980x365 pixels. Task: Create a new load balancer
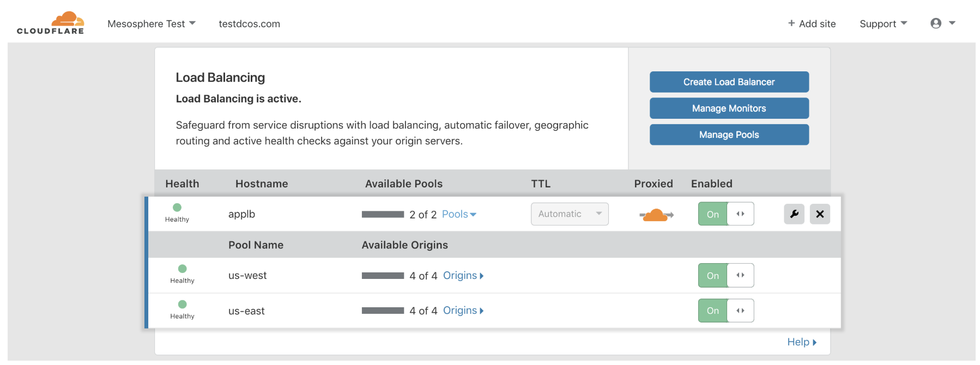(729, 82)
